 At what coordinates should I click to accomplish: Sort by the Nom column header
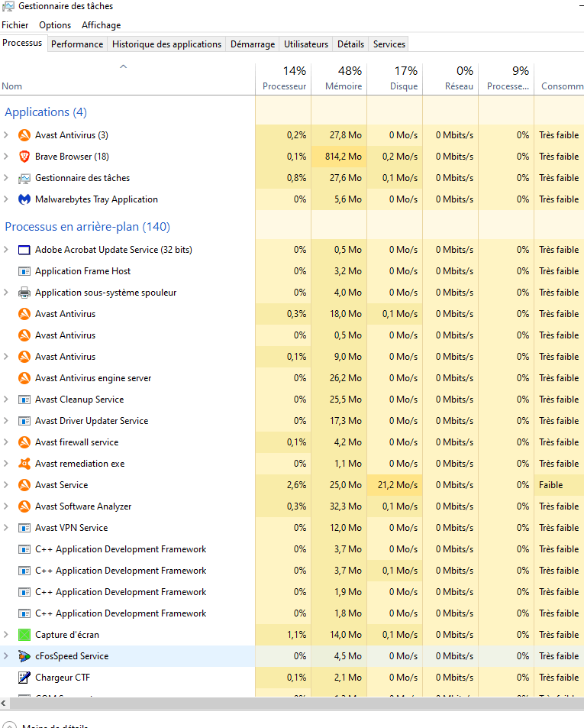click(x=127, y=79)
